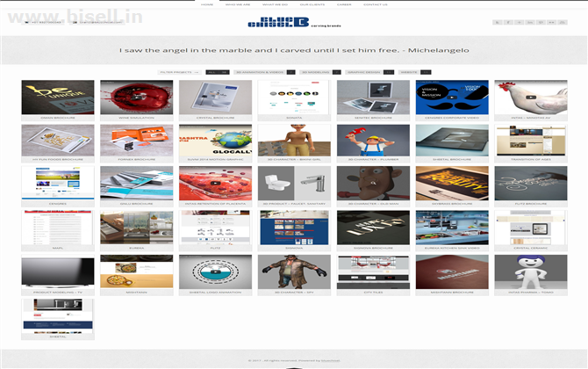Screen dimensions: 588x369
Task: View Mishtann Brochure red thumbnail
Action: [x=452, y=271]
